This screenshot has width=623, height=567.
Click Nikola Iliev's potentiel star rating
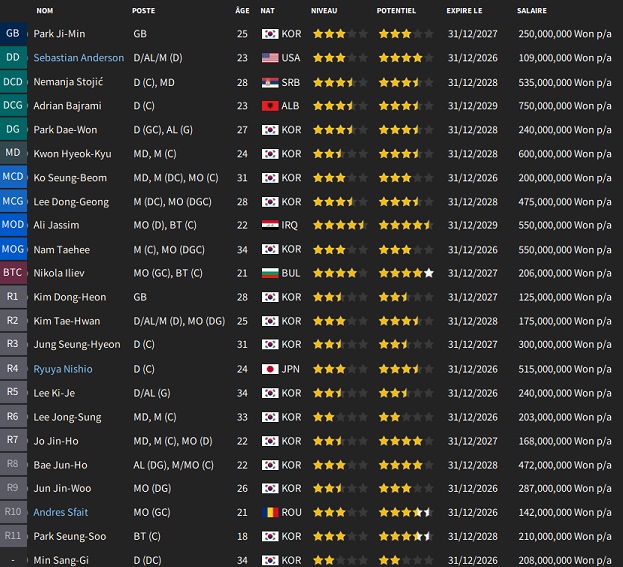pyautogui.click(x=406, y=273)
